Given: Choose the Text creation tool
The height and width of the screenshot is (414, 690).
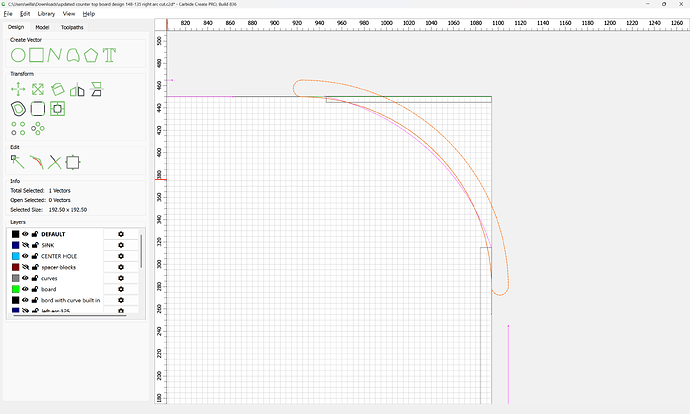Looking at the screenshot, I should (x=110, y=54).
